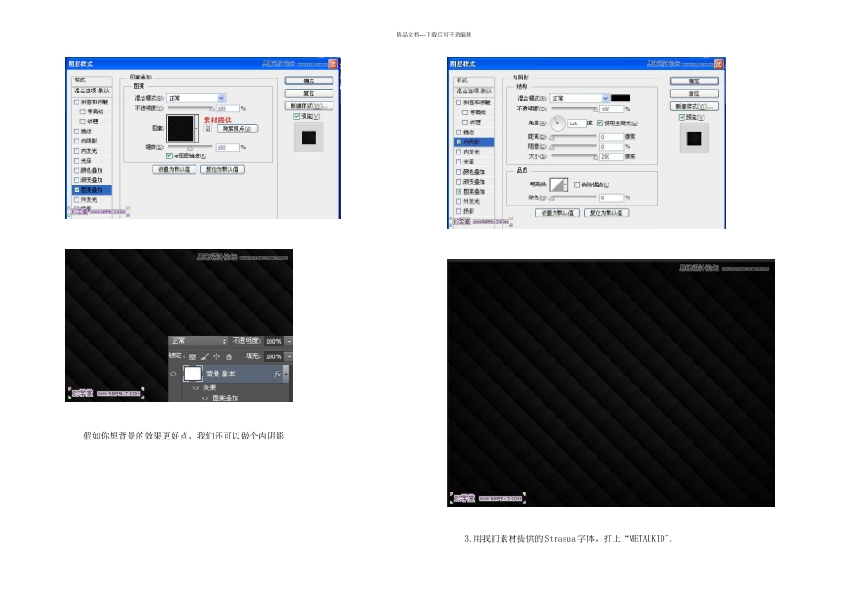This screenshot has height=614, width=868.
Task: Select 样式 styles item in right dialog
Action: coord(474,80)
